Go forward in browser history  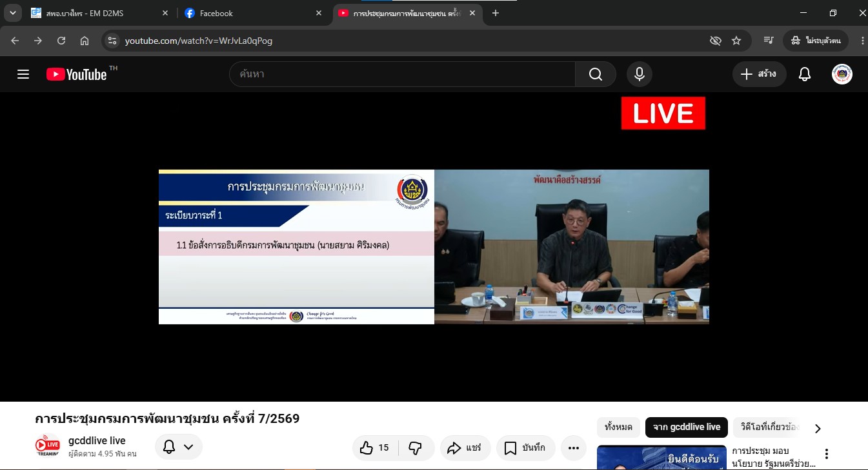click(38, 41)
